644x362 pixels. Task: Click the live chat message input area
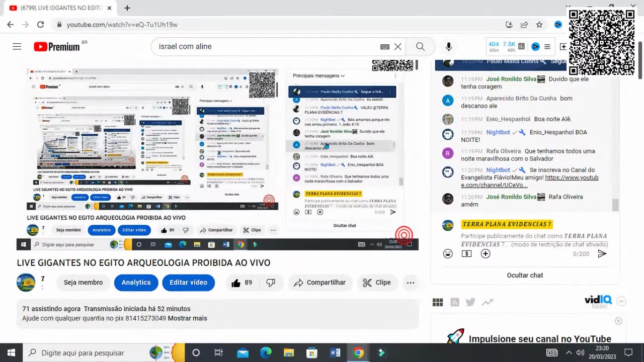coord(534,240)
